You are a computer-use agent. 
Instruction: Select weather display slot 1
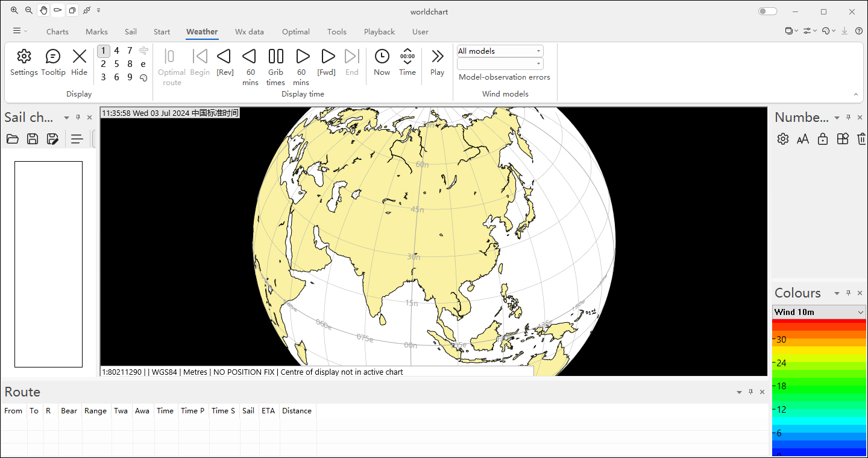pos(104,51)
